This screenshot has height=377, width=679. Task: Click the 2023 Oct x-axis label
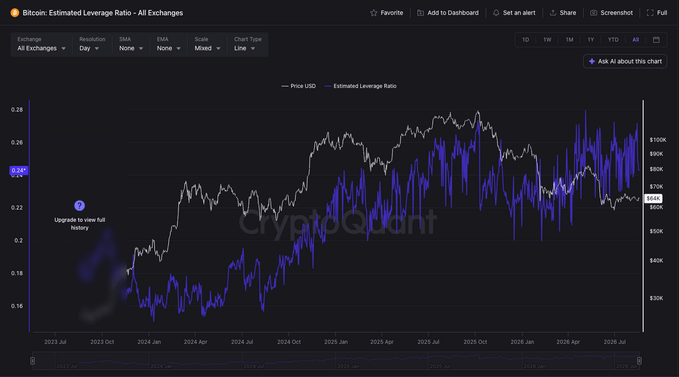102,342
